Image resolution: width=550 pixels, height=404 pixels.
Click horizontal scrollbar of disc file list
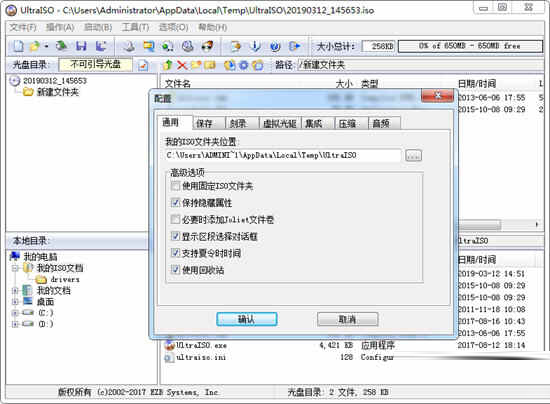(x=479, y=224)
